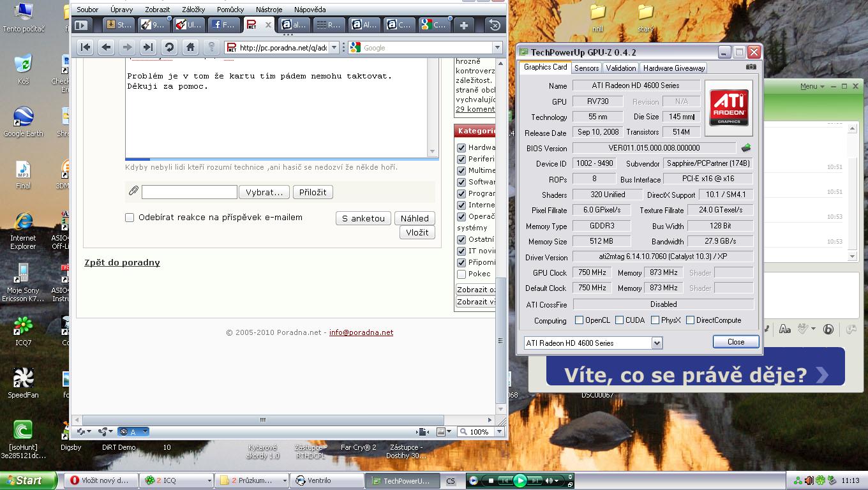Enable the OpenCL checkbox in GPU-Z
Screen dimensions: 868x490
579,320
